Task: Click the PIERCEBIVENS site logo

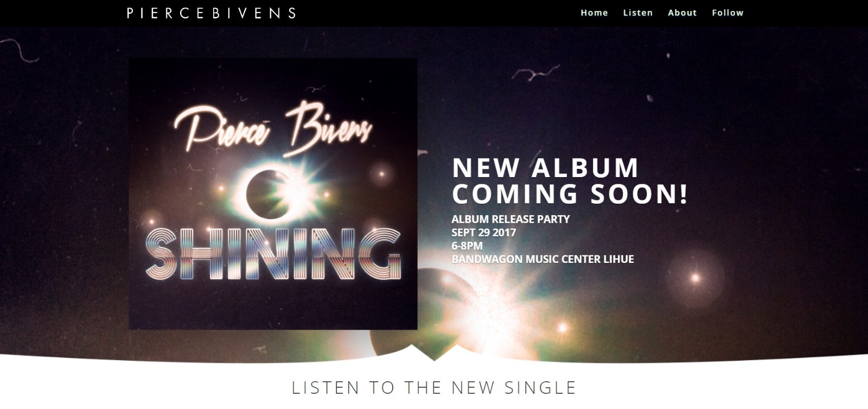Action: coord(212,13)
